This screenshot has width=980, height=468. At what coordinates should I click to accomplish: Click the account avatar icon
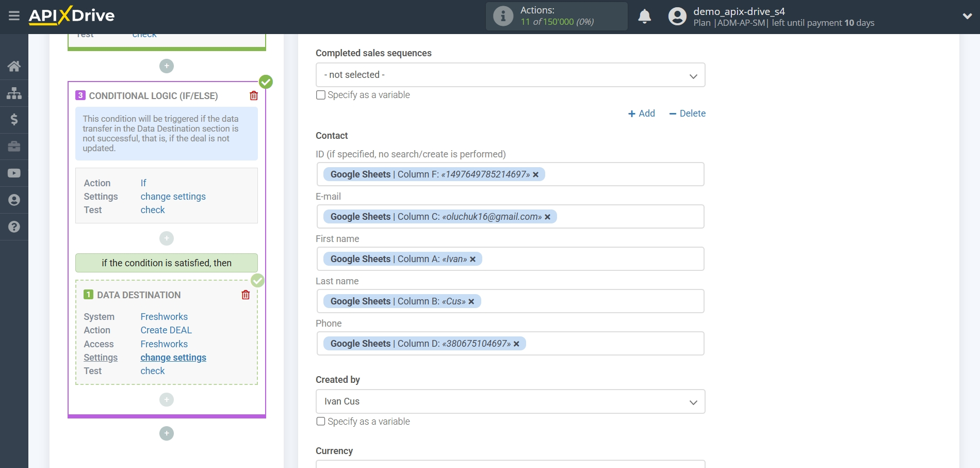point(677,17)
